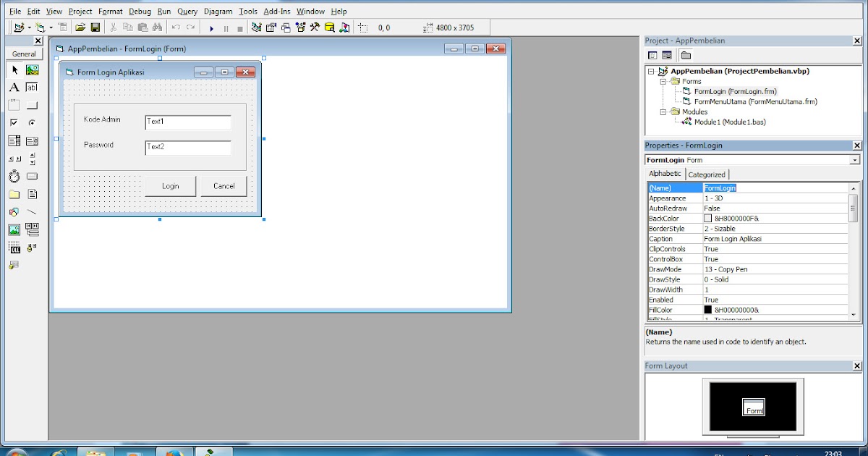This screenshot has height=456, width=868.
Task: Click the Login button on the form
Action: [x=171, y=186]
